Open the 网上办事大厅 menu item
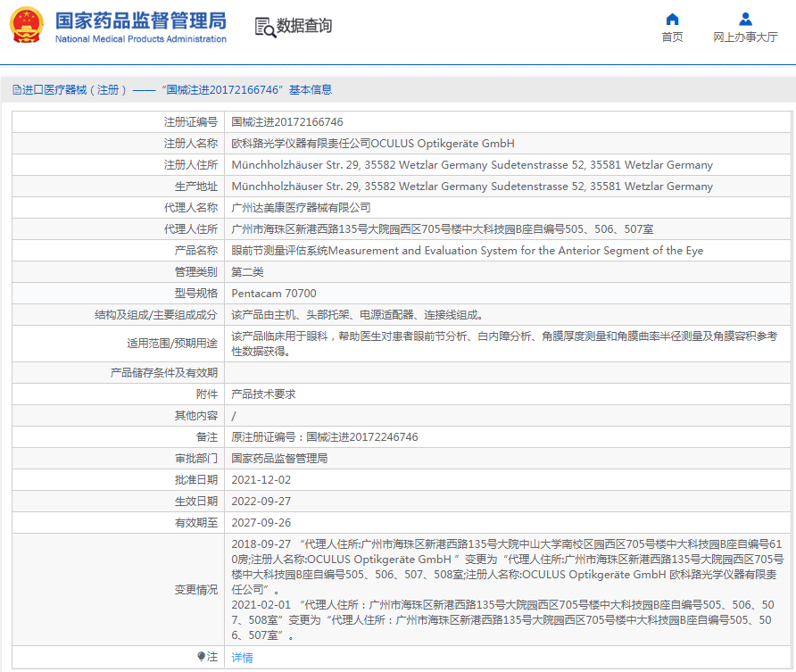The image size is (796, 672). pos(745,37)
